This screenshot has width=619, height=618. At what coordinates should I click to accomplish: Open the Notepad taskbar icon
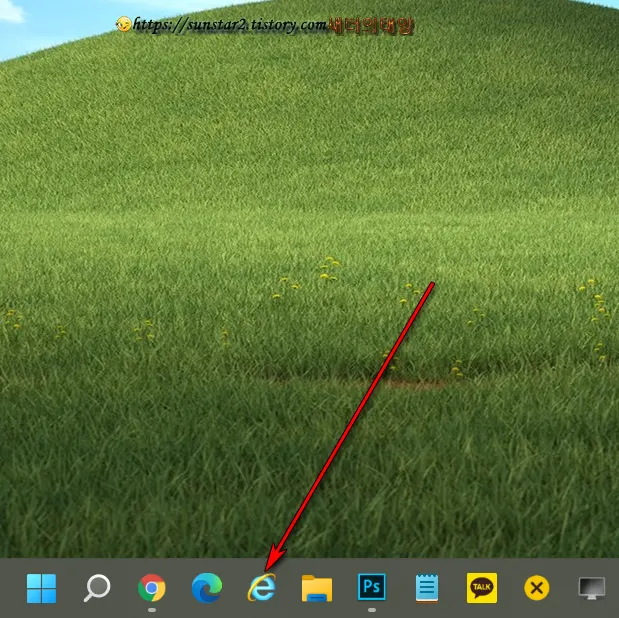(427, 588)
